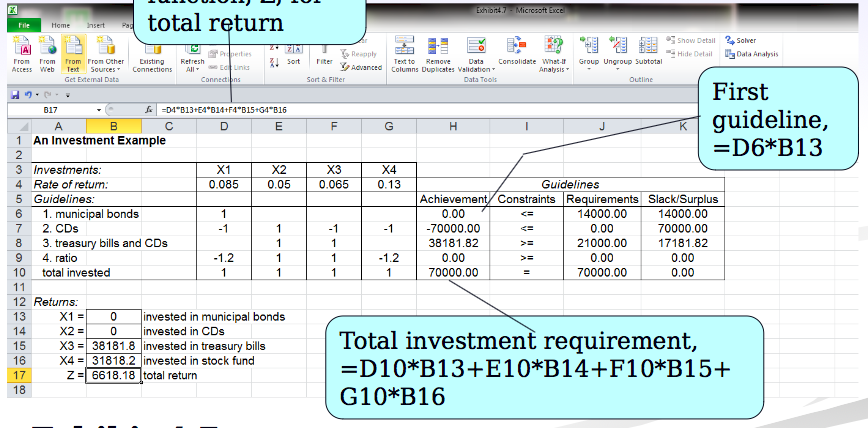
Task: Open the Data Analysis tool
Action: point(751,54)
